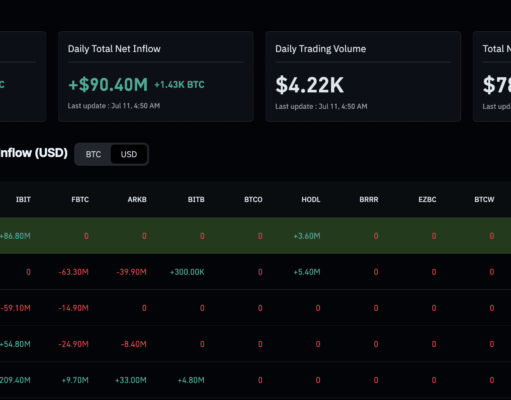The image size is (511, 400).
Task: Open the Daily Total Net Inflow card
Action: pyautogui.click(x=156, y=76)
